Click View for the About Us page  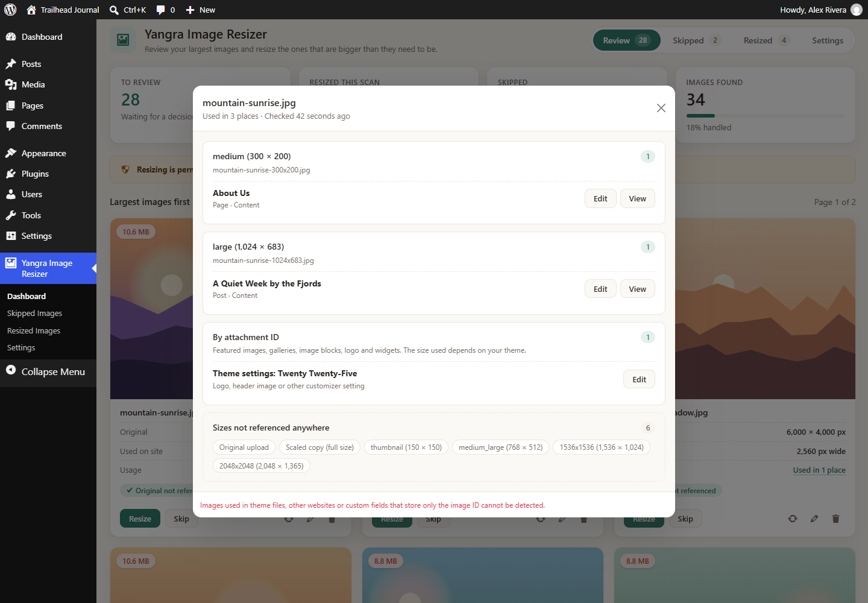(638, 198)
